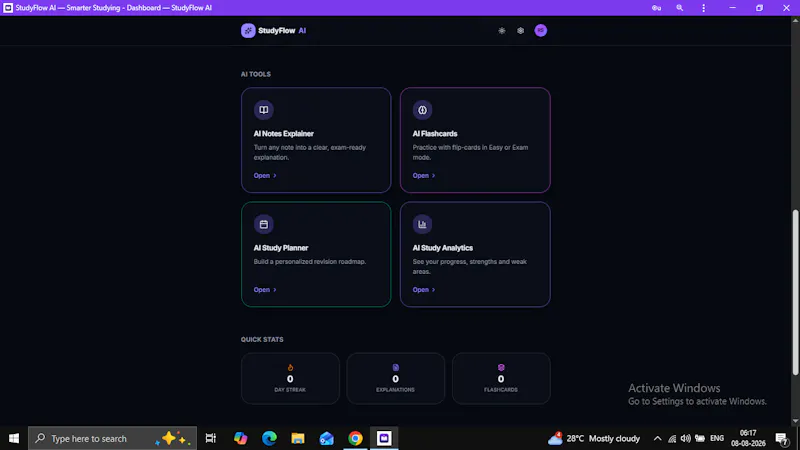Open Google Chrome from the taskbar
Image resolution: width=800 pixels, height=450 pixels.
coord(356,438)
